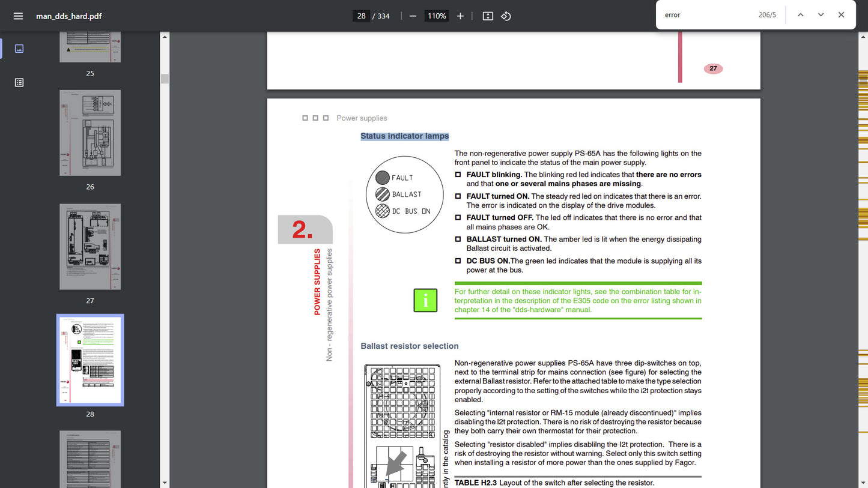This screenshot has height=488, width=868.
Task: Click the total pages '334' text
Action: tap(383, 16)
